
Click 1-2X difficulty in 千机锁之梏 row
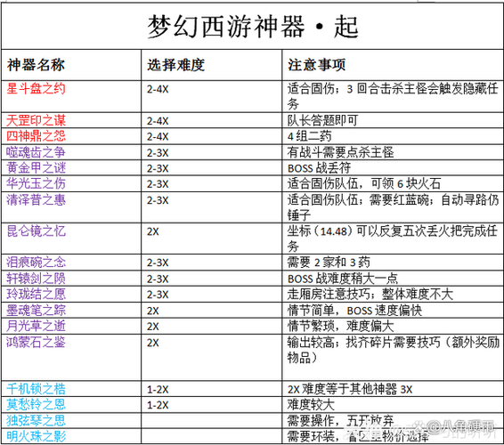coord(158,390)
